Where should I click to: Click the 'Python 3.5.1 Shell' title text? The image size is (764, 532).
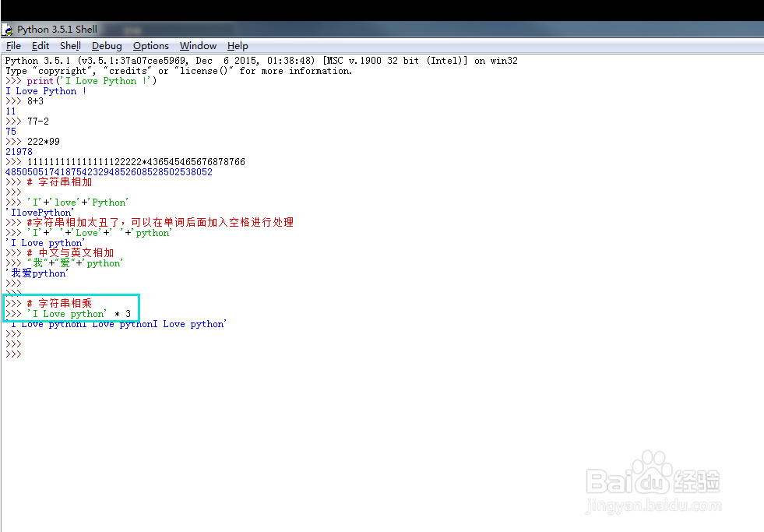[57, 30]
